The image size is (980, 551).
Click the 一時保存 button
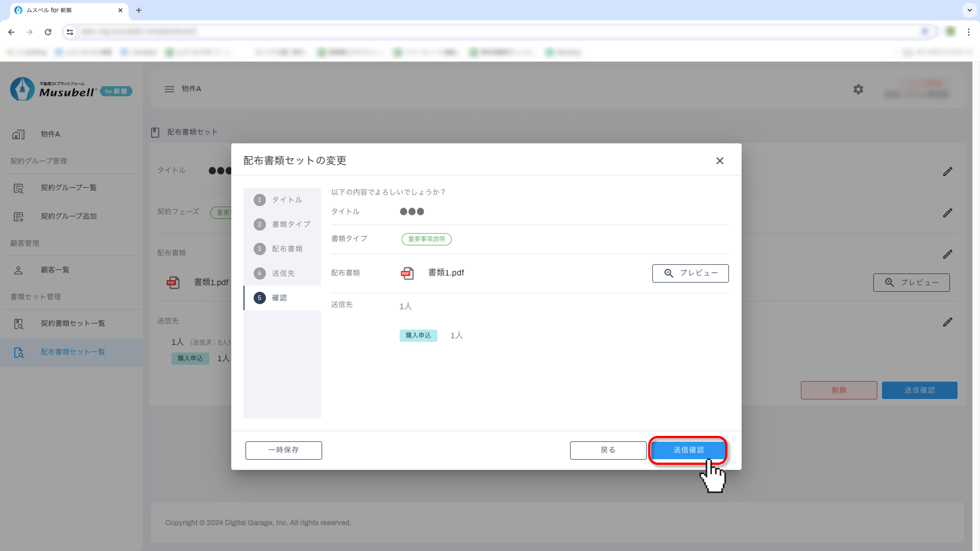click(x=284, y=450)
